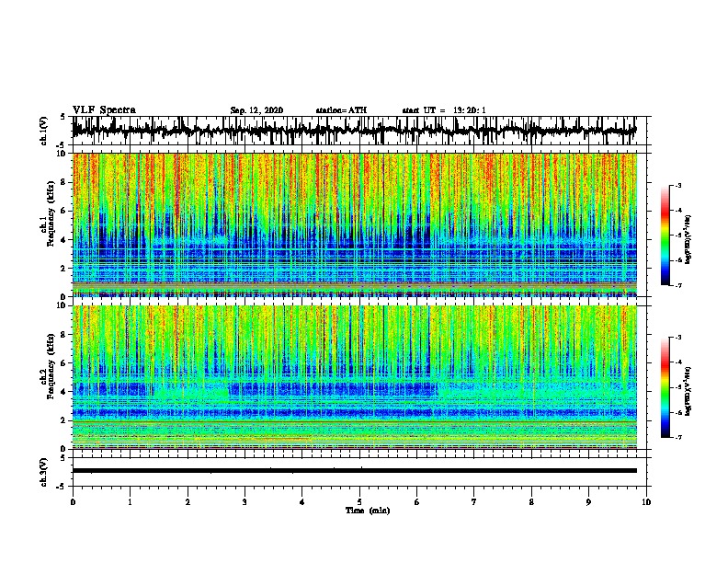Click the "-3" tick on ch.2 colorbar
This screenshot has width=728, height=563.
677,338
